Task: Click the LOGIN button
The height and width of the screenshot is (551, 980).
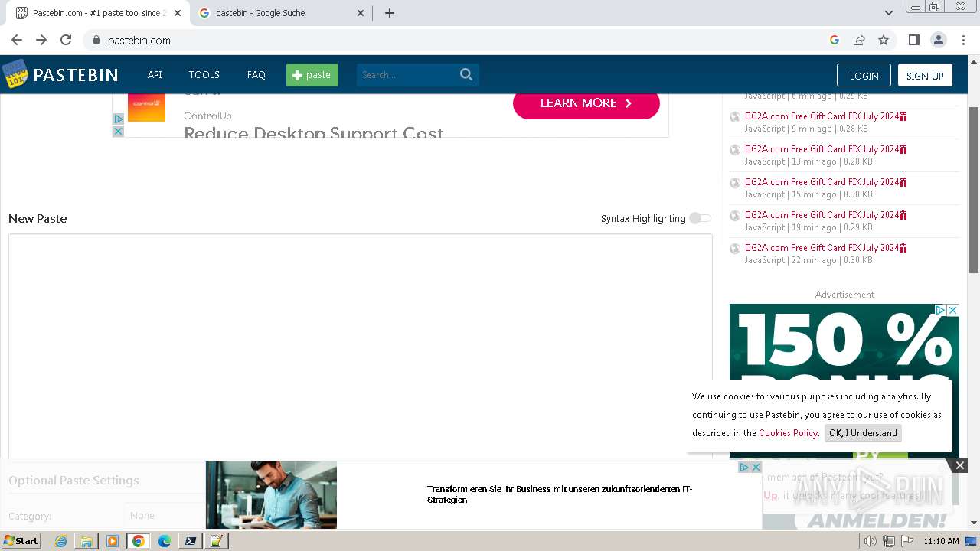Action: click(864, 75)
